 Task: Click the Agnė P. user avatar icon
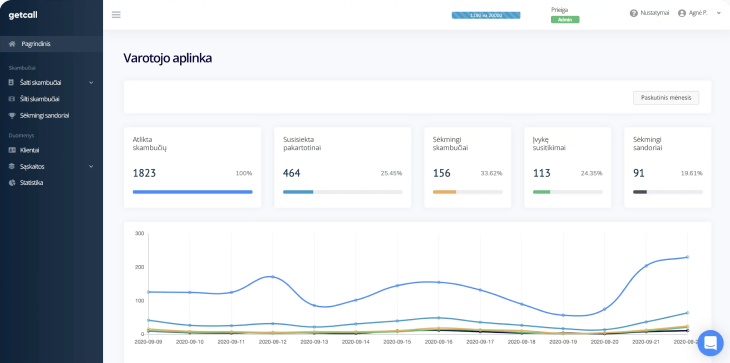[x=682, y=13]
